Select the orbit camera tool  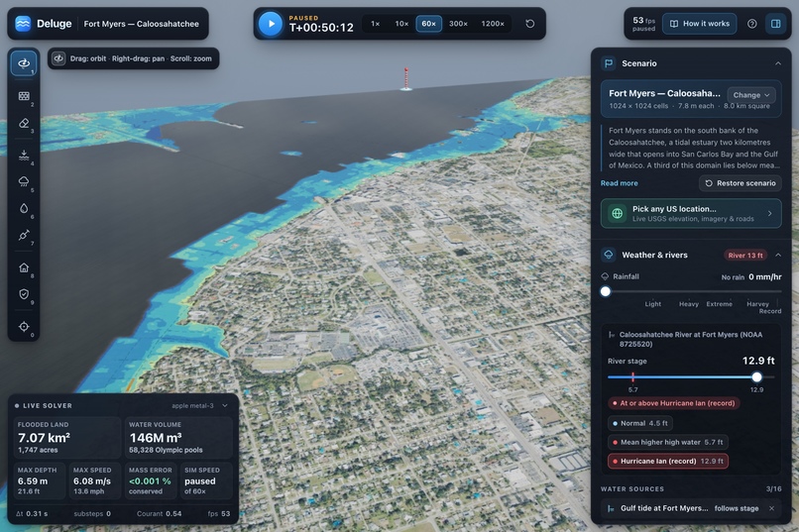pos(24,63)
